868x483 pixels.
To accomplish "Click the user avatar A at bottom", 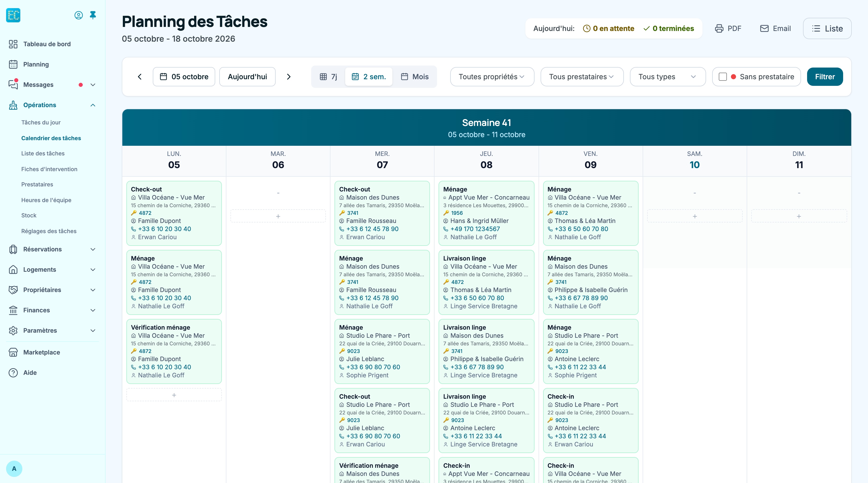I will coord(14,469).
